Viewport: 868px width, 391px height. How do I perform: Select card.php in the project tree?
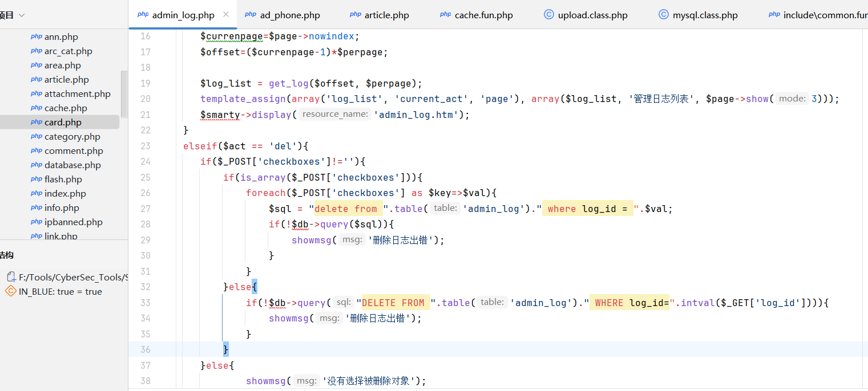(63, 123)
